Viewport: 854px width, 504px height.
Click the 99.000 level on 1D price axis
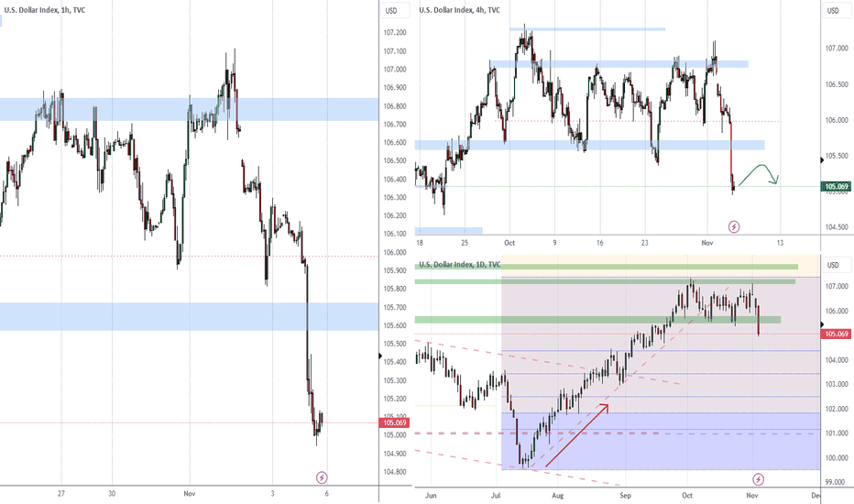tap(837, 482)
